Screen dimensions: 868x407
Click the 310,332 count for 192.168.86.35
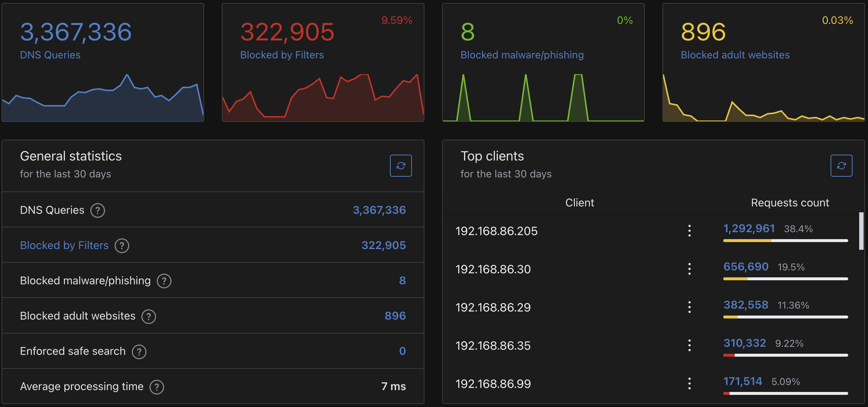744,343
